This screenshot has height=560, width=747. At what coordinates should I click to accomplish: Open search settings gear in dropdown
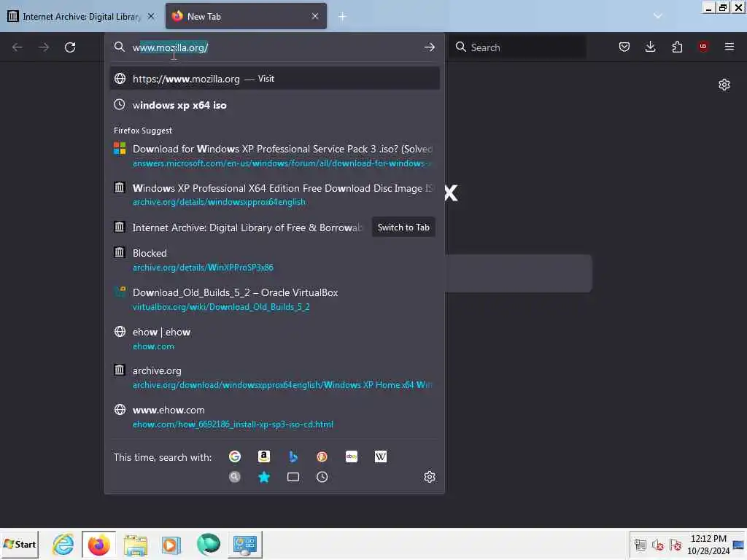[429, 477]
